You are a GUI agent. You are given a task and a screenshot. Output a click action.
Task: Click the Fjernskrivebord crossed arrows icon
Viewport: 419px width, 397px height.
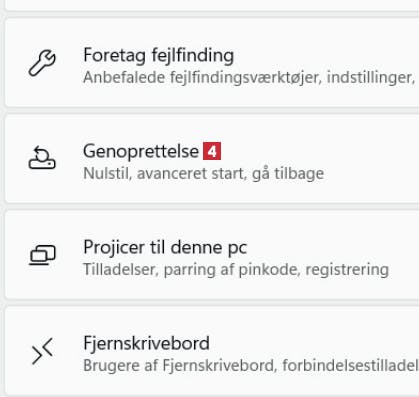click(x=42, y=351)
